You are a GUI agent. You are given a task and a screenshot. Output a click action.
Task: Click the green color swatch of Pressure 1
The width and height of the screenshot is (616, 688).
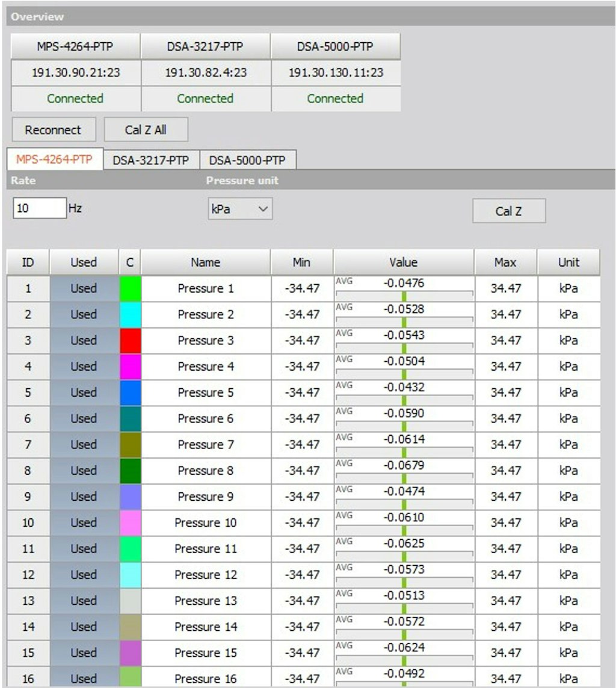pyautogui.click(x=130, y=289)
